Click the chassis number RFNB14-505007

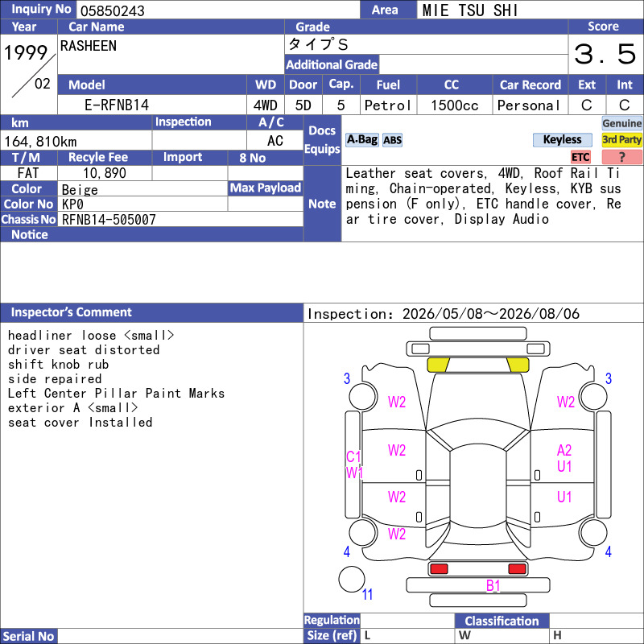click(109, 220)
